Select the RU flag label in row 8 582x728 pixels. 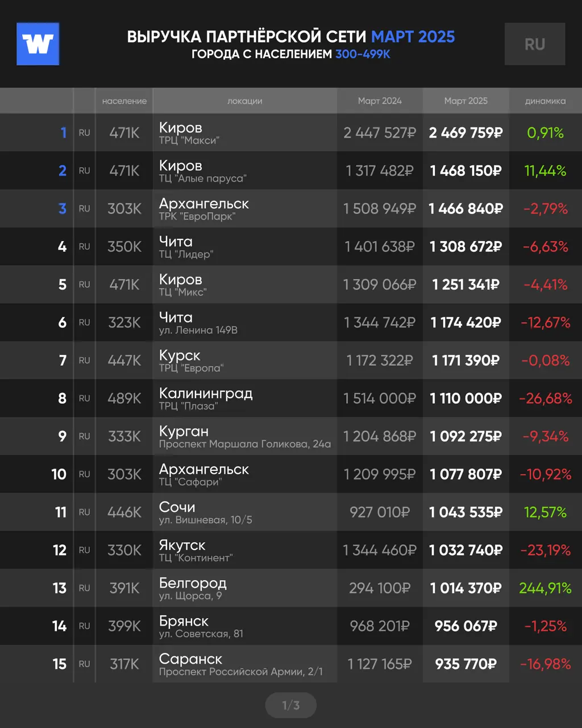click(x=85, y=398)
